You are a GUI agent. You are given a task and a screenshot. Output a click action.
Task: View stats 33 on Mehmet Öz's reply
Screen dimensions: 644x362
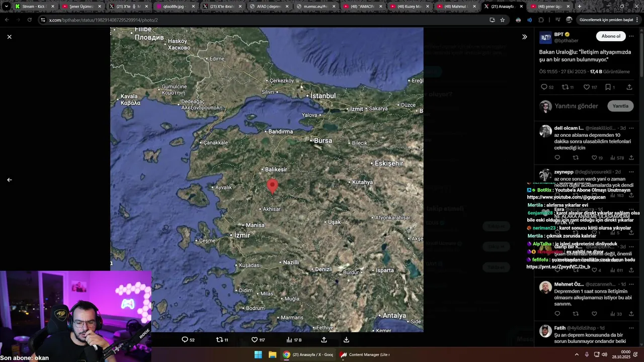(x=616, y=314)
